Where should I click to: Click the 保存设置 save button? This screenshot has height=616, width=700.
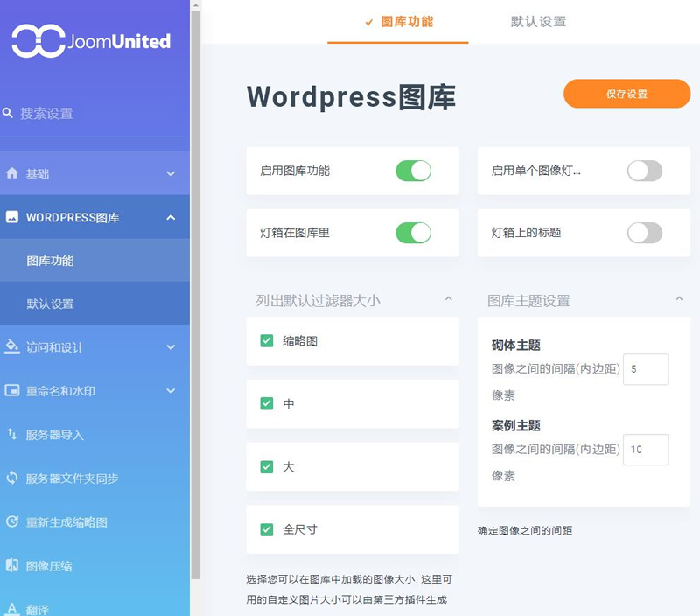pos(626,94)
